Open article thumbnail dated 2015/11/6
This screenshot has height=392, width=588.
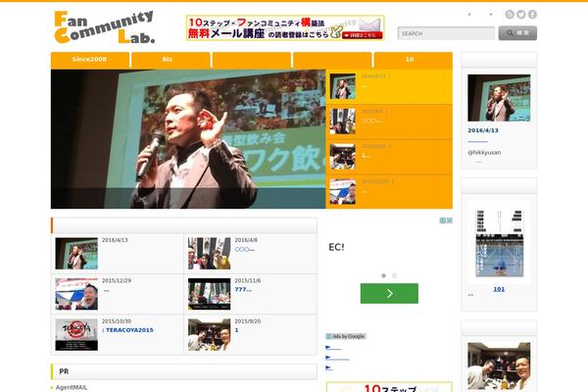210,294
